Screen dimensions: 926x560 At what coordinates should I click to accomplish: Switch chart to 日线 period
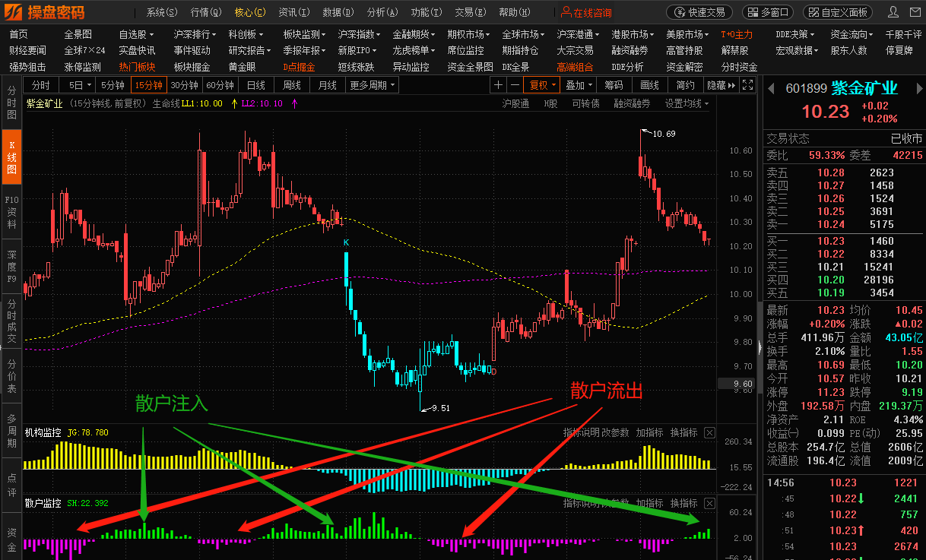tap(256, 85)
